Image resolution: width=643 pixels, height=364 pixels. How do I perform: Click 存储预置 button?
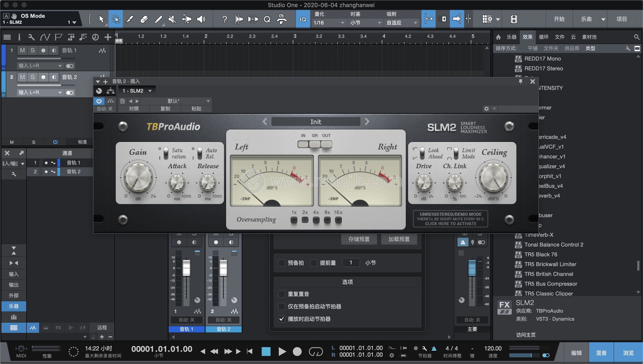point(358,239)
